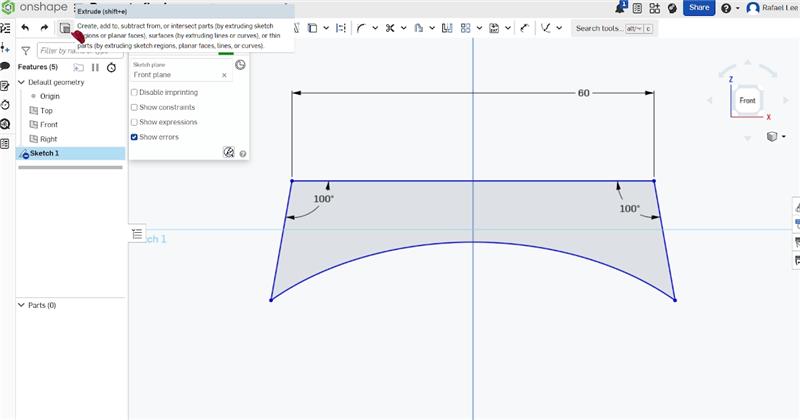This screenshot has height=420, width=800.
Task: Open the document panel icon beside notifications
Action: point(637,8)
